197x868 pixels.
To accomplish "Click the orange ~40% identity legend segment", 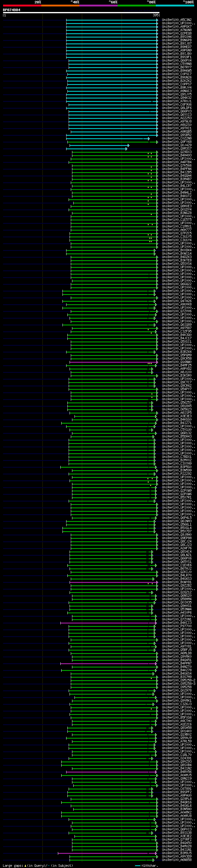I will coord(60,6).
